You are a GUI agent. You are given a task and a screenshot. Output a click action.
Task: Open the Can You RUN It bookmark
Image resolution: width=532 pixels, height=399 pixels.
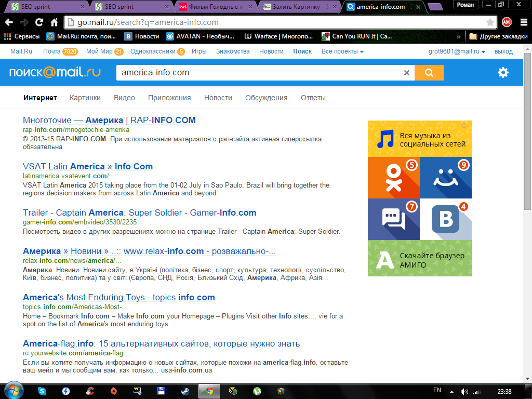tap(356, 36)
